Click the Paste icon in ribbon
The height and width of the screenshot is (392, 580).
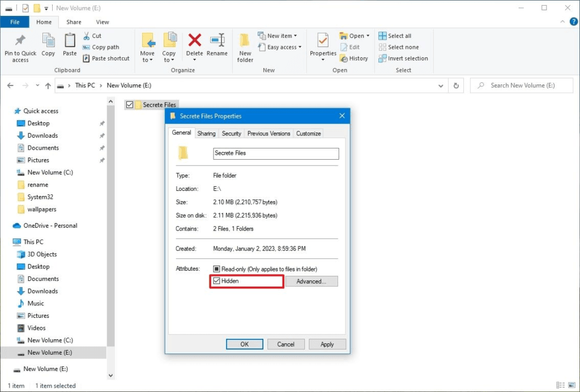pyautogui.click(x=70, y=41)
